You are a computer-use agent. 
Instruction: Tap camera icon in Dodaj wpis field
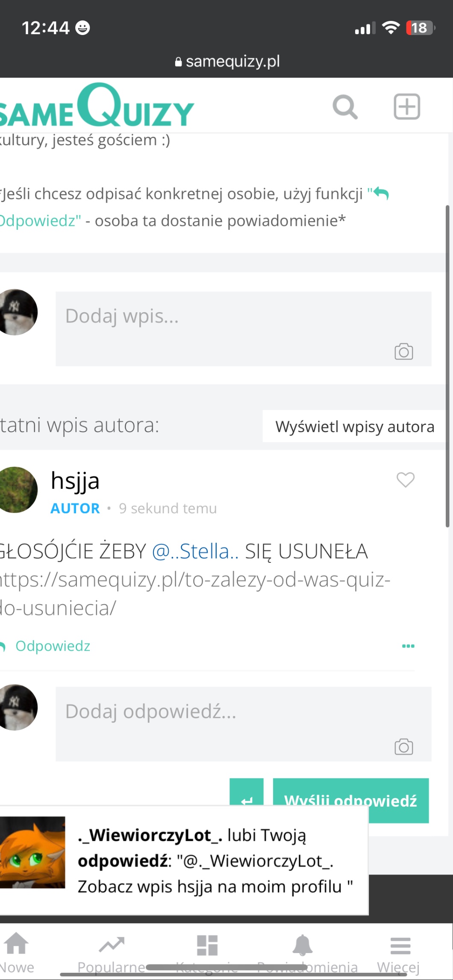[x=403, y=351]
